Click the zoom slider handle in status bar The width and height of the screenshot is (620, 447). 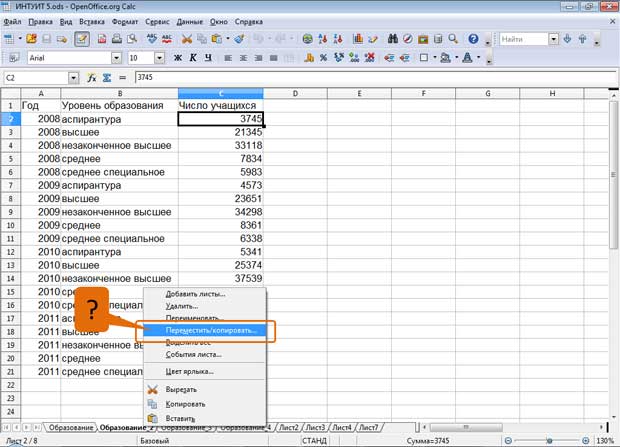[x=549, y=441]
